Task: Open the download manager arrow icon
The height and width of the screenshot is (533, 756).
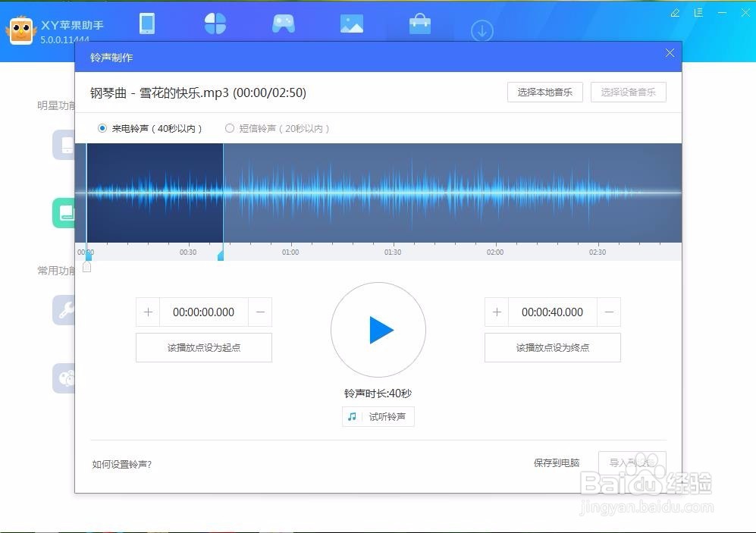Action: pos(482,31)
